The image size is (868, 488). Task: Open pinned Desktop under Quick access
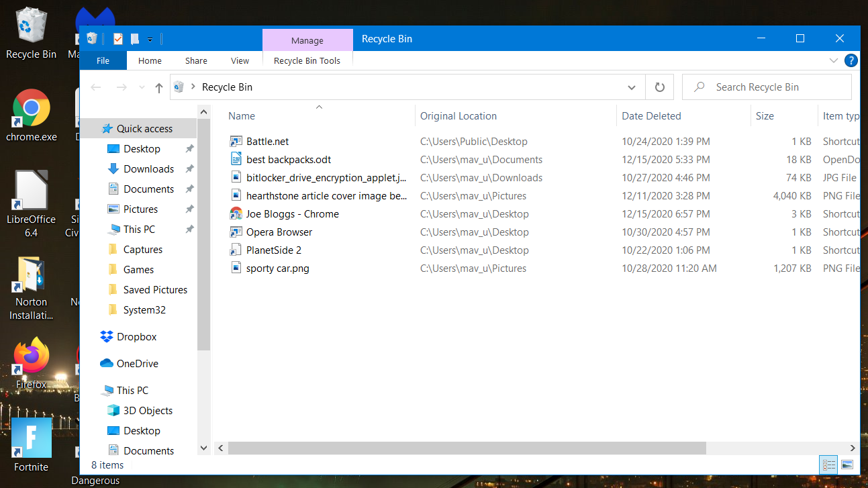pyautogui.click(x=142, y=149)
